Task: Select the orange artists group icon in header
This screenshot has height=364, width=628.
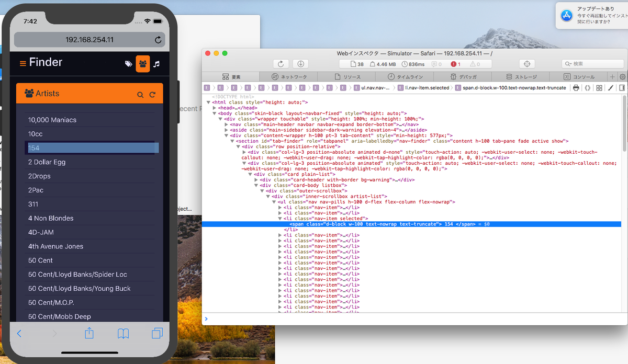Action: [x=142, y=64]
